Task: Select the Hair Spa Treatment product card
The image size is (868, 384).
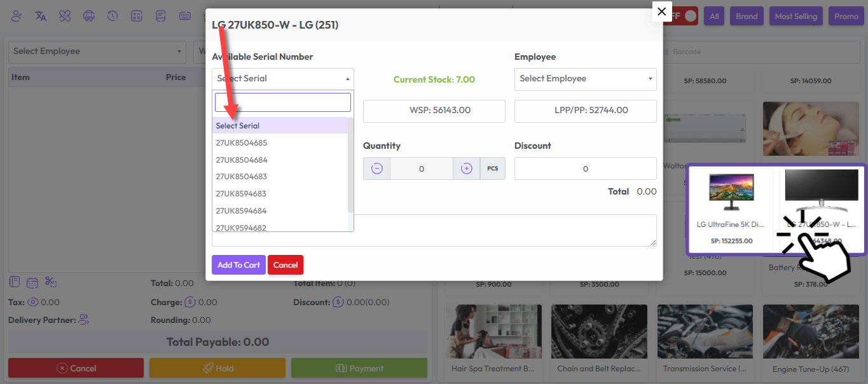Action: click(493, 341)
